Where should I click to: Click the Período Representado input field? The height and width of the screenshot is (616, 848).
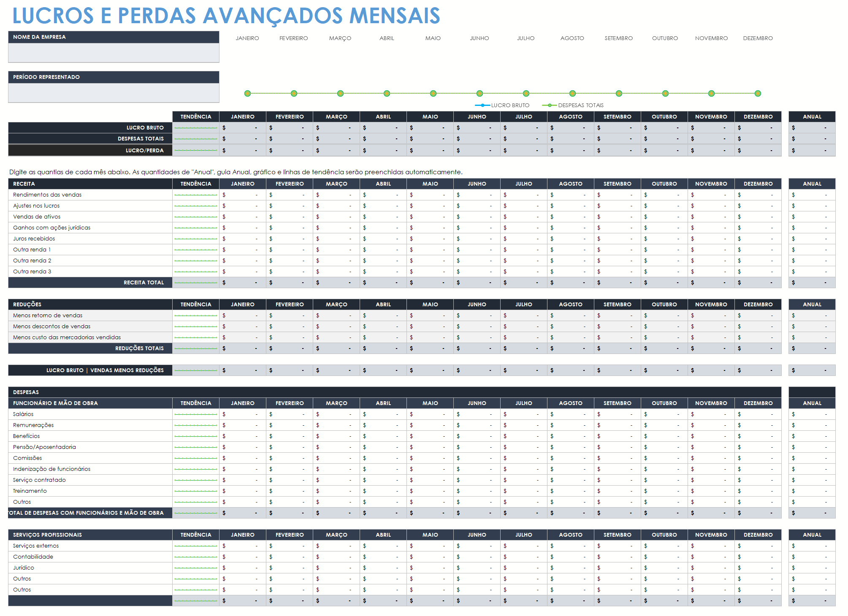(x=114, y=93)
